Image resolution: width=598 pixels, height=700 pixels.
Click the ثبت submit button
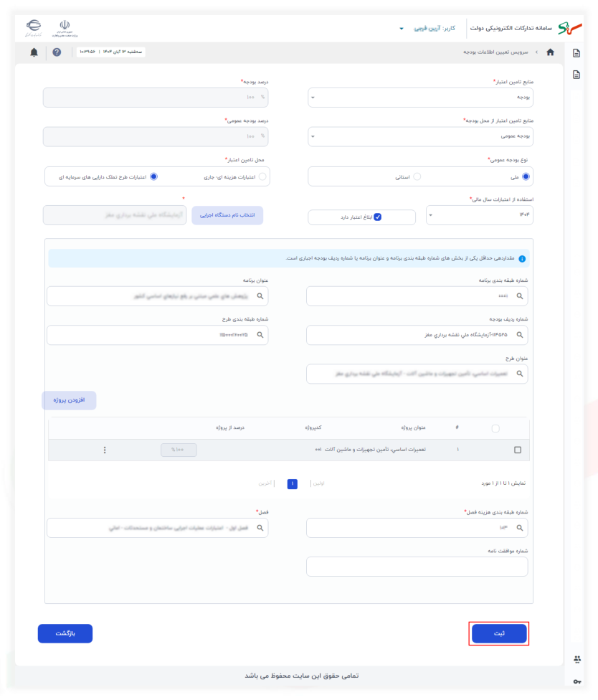coord(499,633)
